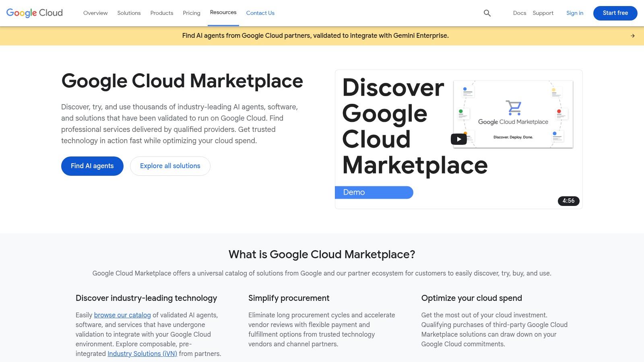Screen dimensions: 644x362
Task: Click the Gemini Enterprise banner text
Action: tap(316, 35)
